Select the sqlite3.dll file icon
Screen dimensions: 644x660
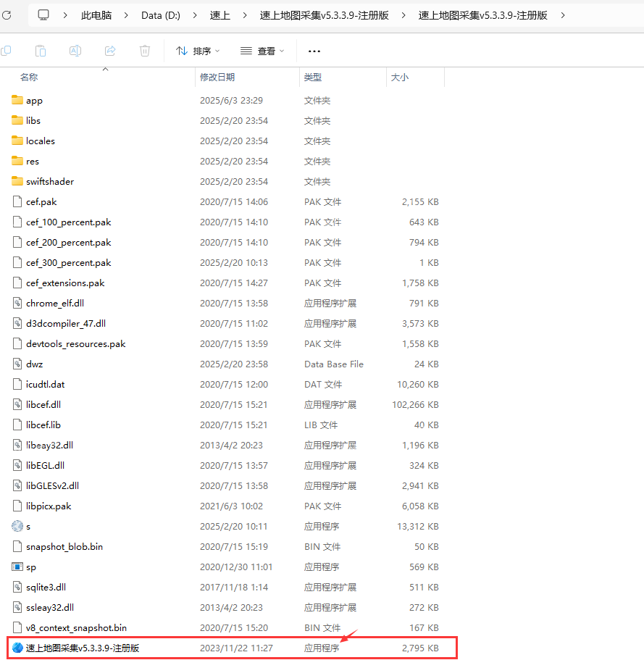17,587
